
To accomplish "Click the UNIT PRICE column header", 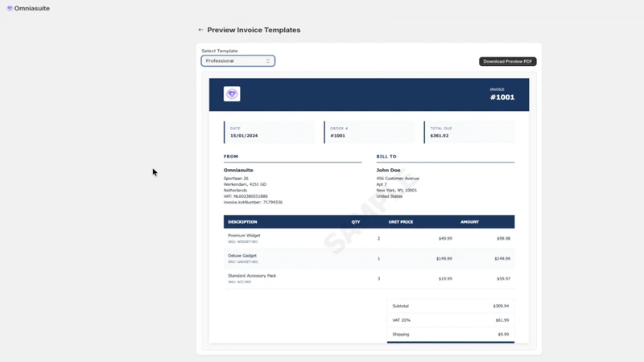I will [401, 222].
